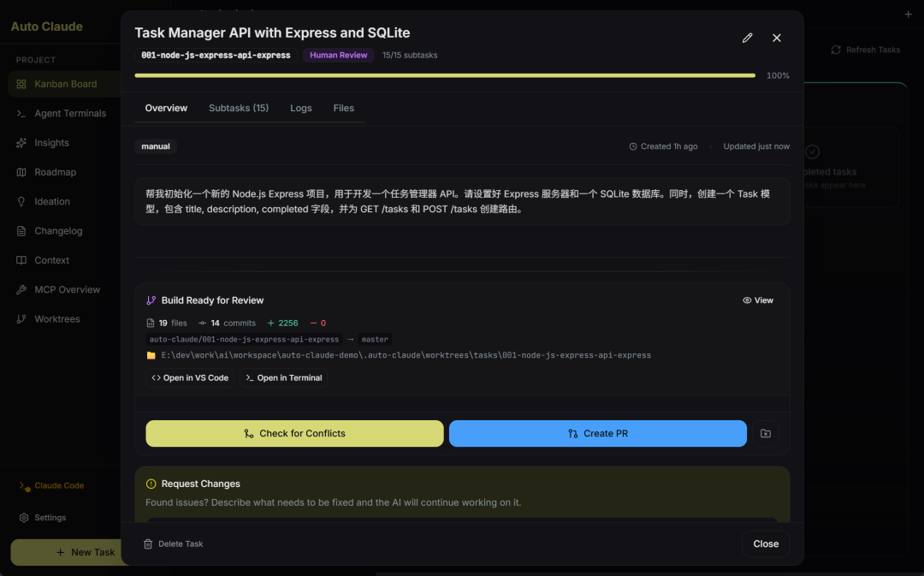The image size is (924, 576).
Task: Click the Chinese task description text box
Action: point(462,202)
